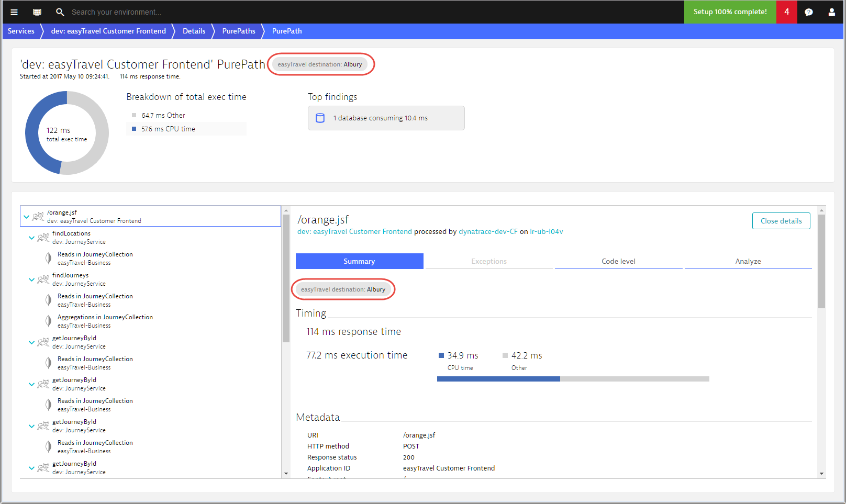Select Aggregations in JourneyCollection row

150,321
